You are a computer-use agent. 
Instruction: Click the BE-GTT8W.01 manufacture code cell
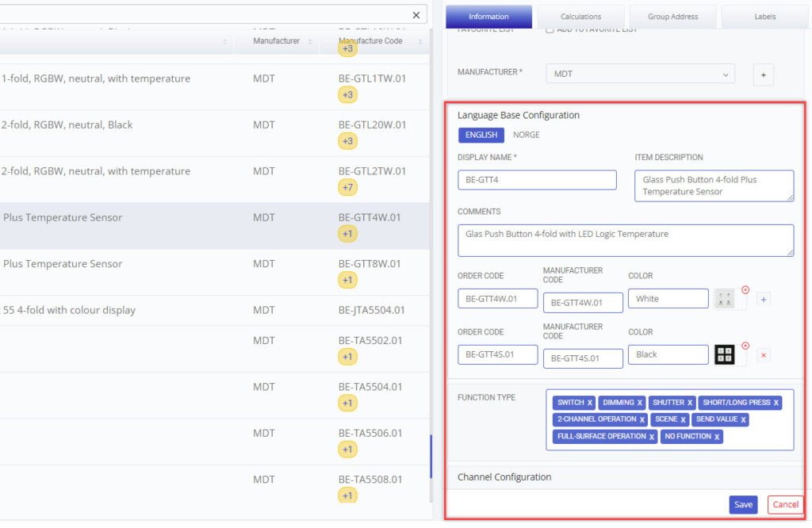pos(370,264)
